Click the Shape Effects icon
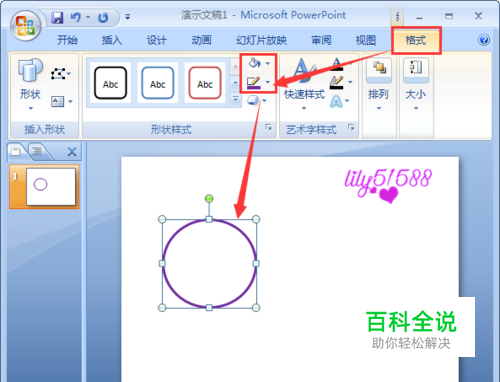This screenshot has height=382, width=500. 253,100
